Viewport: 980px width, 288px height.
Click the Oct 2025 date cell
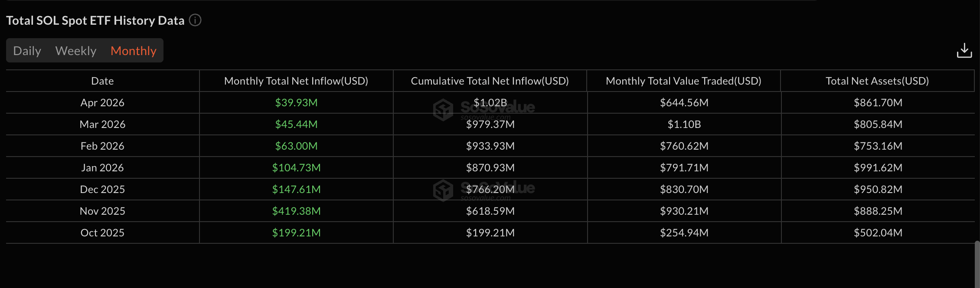pos(102,232)
